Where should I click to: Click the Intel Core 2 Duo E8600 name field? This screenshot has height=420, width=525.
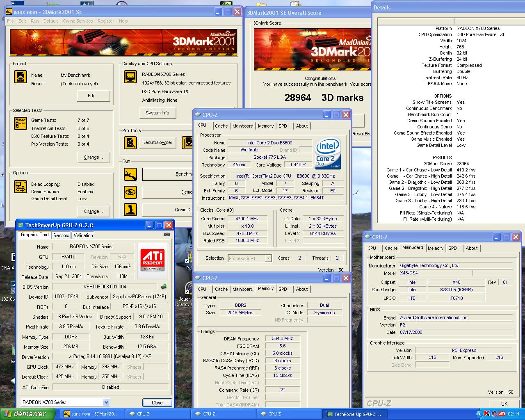point(269,143)
